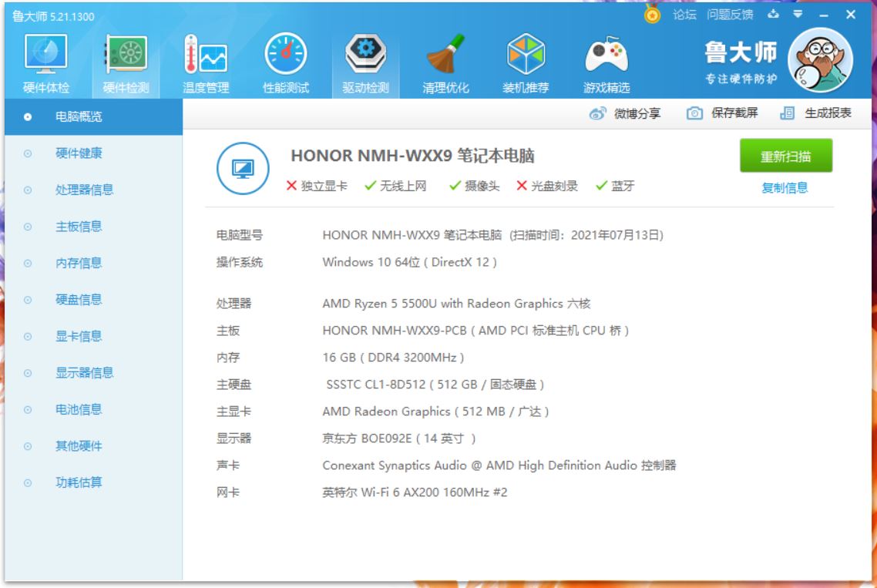Share via 微博分享
The image size is (877, 588).
(x=625, y=114)
